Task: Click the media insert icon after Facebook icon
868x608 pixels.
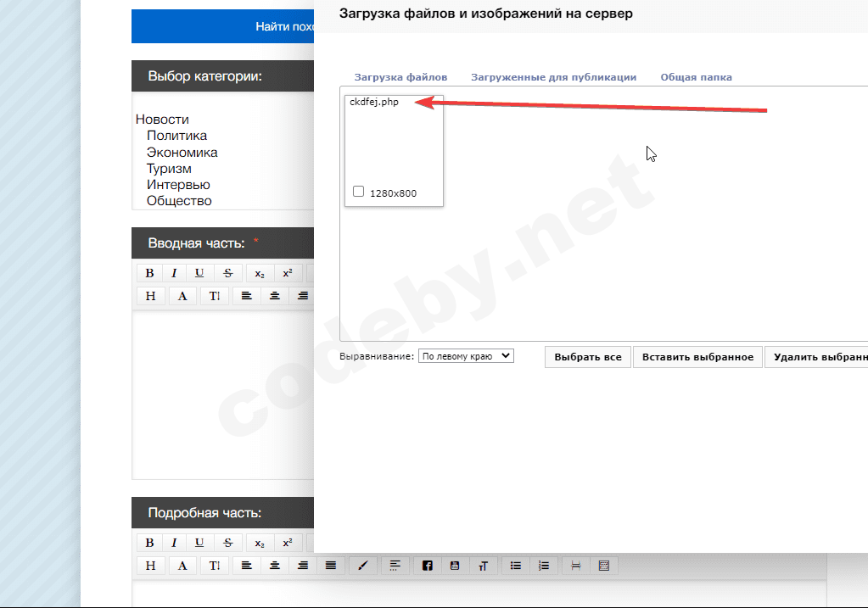Action: pos(455,566)
